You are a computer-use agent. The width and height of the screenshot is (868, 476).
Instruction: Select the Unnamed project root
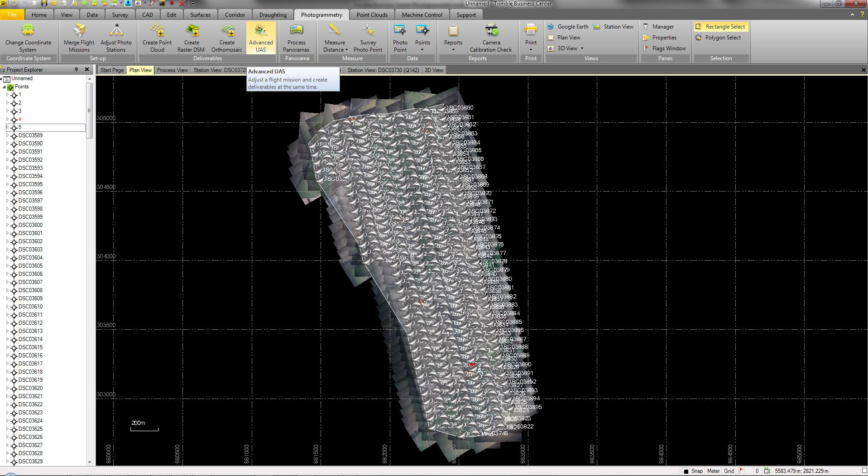(22, 78)
